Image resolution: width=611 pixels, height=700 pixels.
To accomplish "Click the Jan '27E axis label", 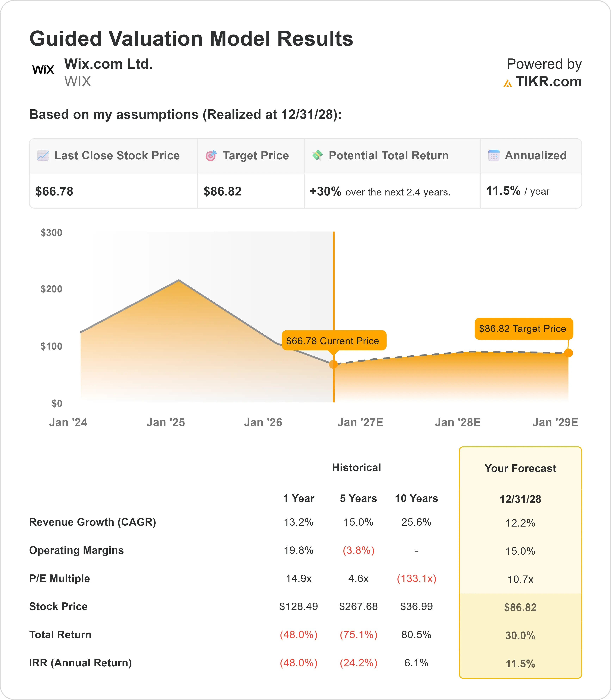I will pos(360,423).
